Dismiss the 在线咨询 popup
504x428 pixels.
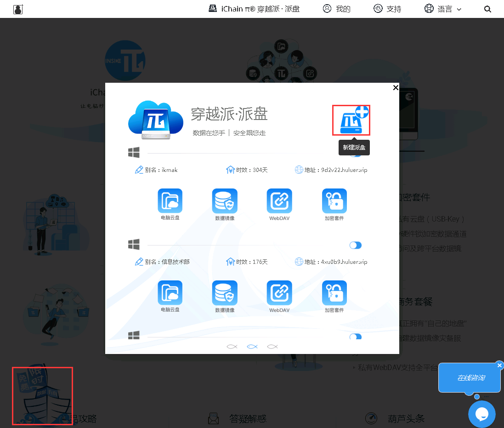499,365
